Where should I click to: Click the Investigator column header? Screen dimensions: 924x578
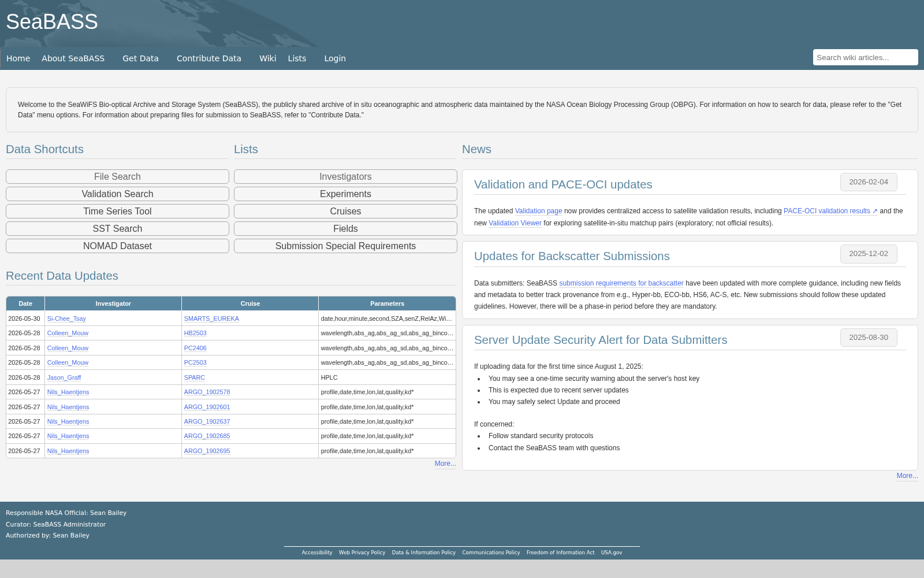point(113,303)
